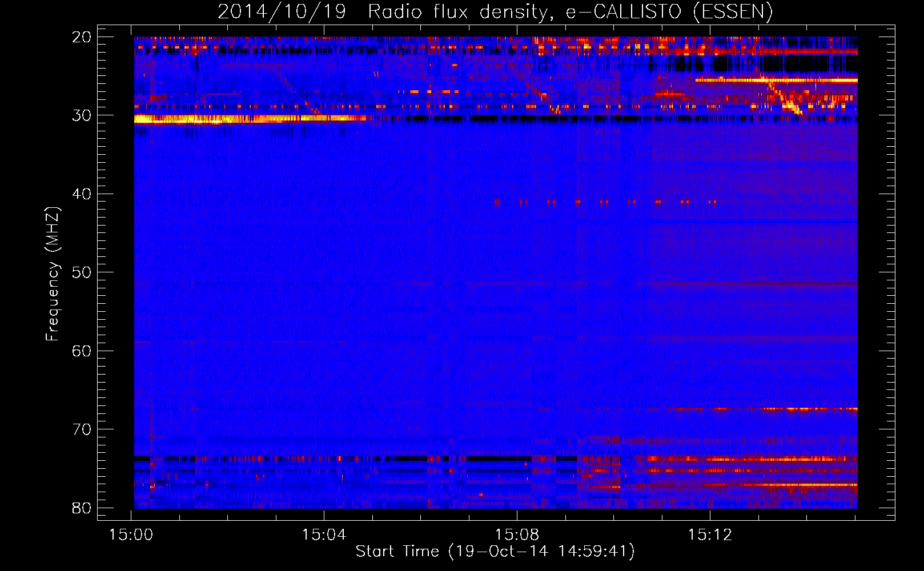Click the 80 frequency tick label
This screenshot has height=571, width=924.
click(x=82, y=508)
